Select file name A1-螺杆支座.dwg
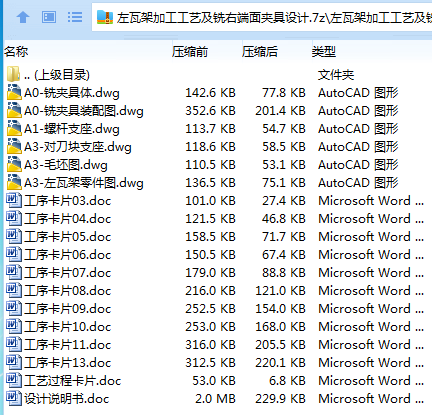Image resolution: width=432 pixels, height=415 pixels. [72, 129]
